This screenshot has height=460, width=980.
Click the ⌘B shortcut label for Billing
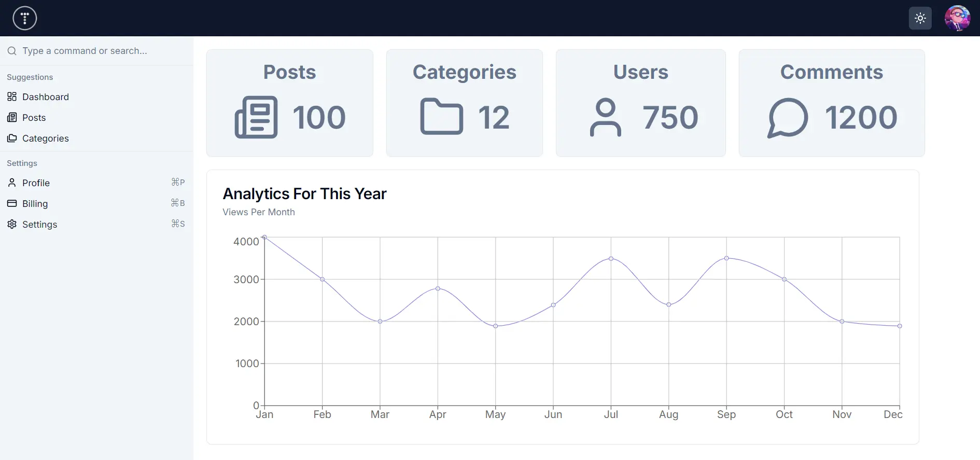tap(178, 203)
